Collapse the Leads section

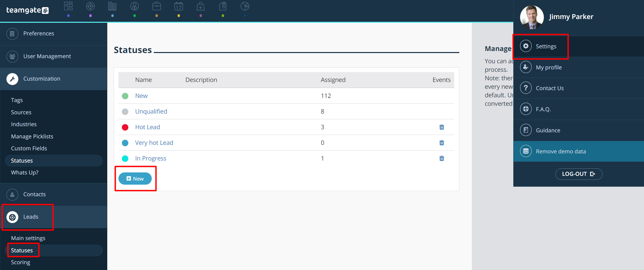click(x=54, y=217)
